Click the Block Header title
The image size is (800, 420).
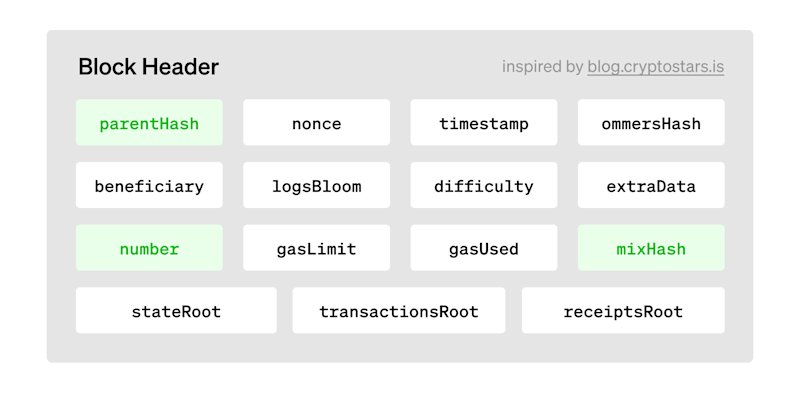[x=148, y=67]
